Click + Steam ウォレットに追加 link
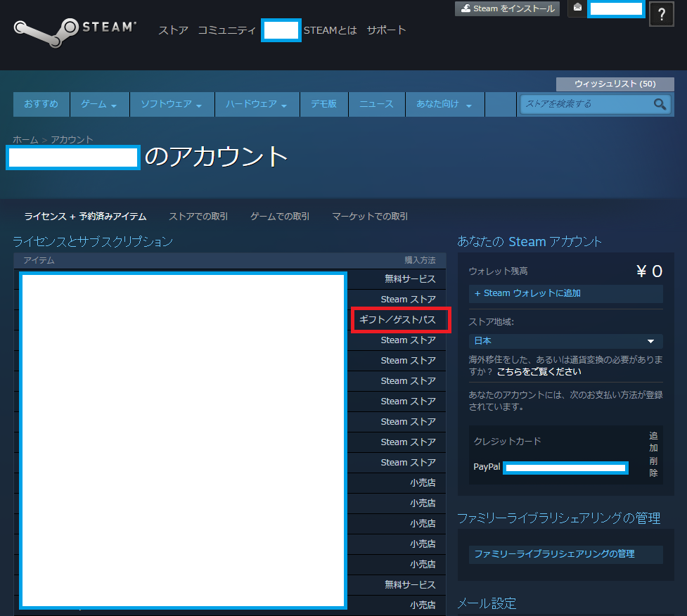This screenshot has height=616, width=687. point(565,293)
